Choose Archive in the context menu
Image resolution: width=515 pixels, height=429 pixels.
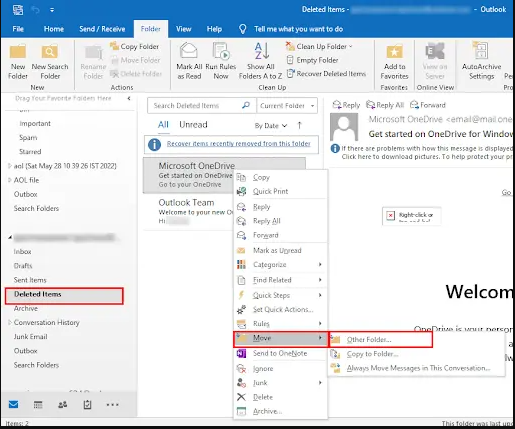(280, 411)
